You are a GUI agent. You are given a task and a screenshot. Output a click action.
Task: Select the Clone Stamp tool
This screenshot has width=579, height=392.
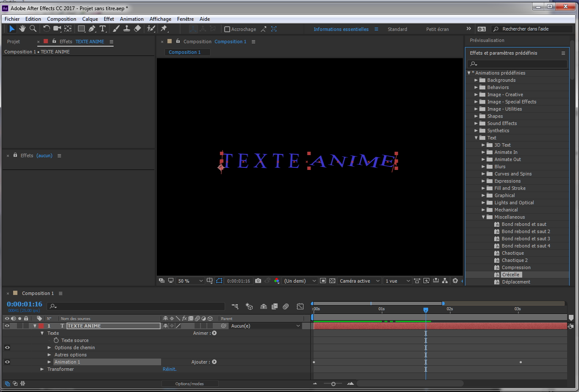(x=127, y=29)
